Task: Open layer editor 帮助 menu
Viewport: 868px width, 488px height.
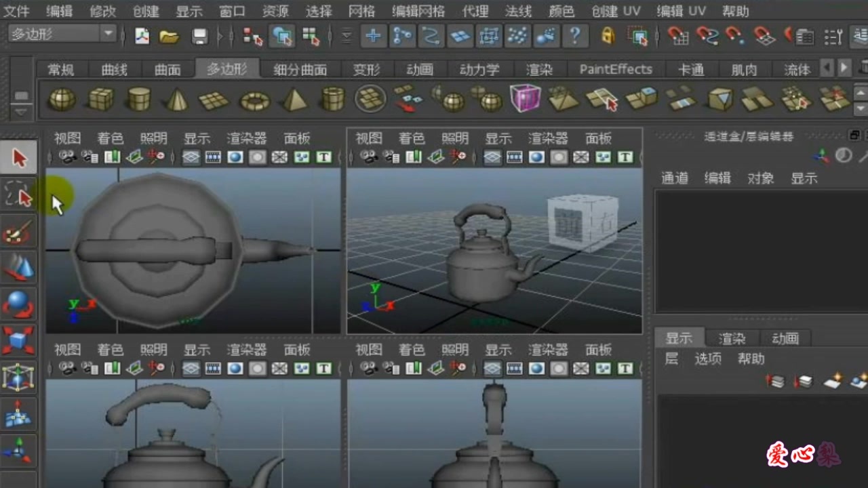Action: point(751,359)
